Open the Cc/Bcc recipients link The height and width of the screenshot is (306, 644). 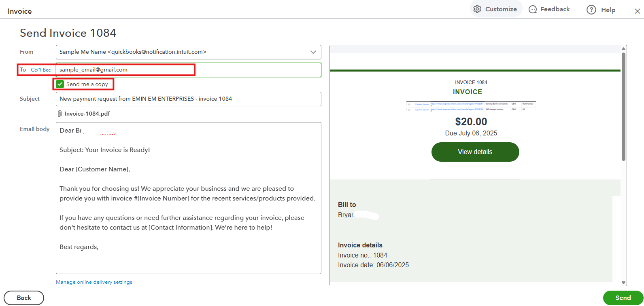coord(41,70)
